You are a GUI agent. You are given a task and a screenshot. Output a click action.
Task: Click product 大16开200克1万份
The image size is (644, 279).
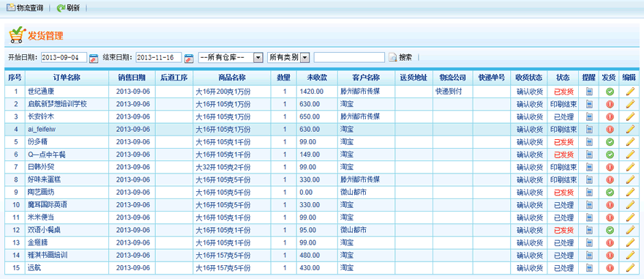[x=222, y=92]
